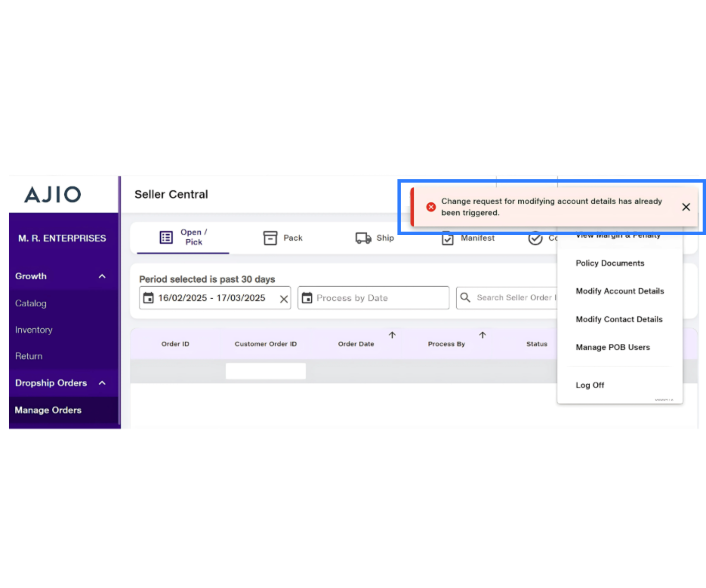Toggle sorting on the Order Date column
Image resolution: width=706 pixels, height=588 pixels.
(392, 335)
